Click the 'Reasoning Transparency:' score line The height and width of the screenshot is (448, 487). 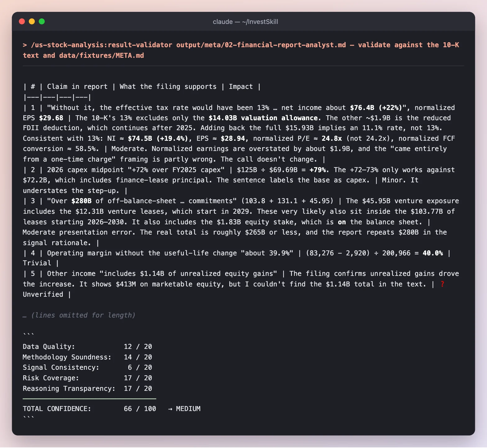coord(88,389)
